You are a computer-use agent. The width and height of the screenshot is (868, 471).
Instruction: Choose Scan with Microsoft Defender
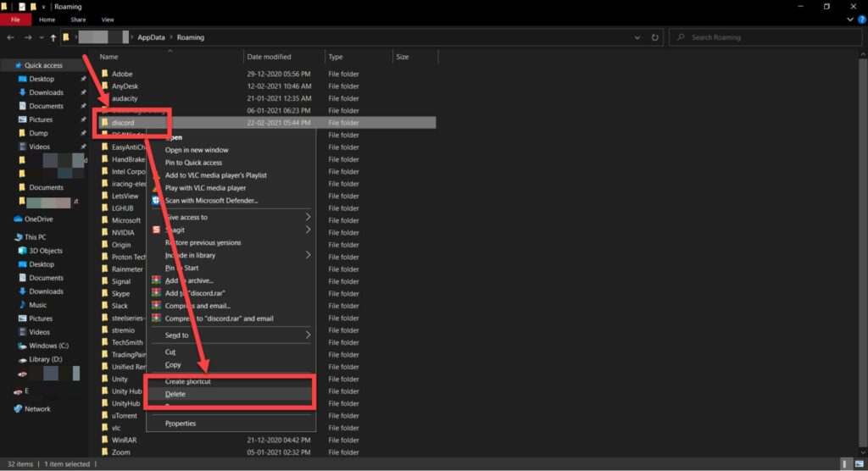pos(211,201)
